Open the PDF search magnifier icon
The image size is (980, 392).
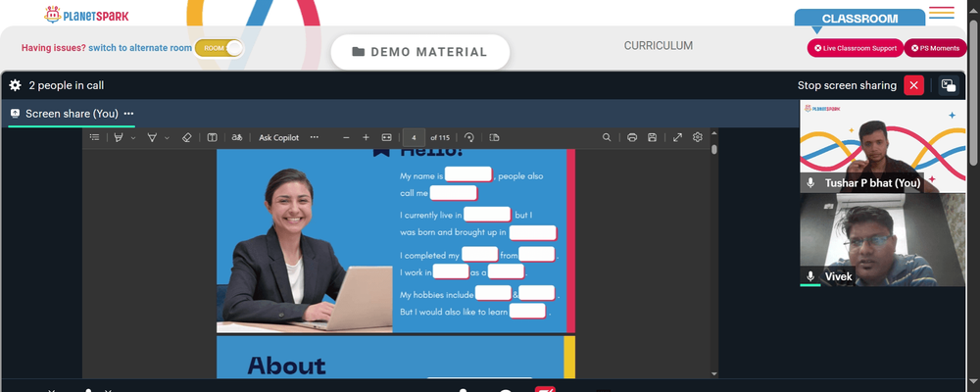607,137
